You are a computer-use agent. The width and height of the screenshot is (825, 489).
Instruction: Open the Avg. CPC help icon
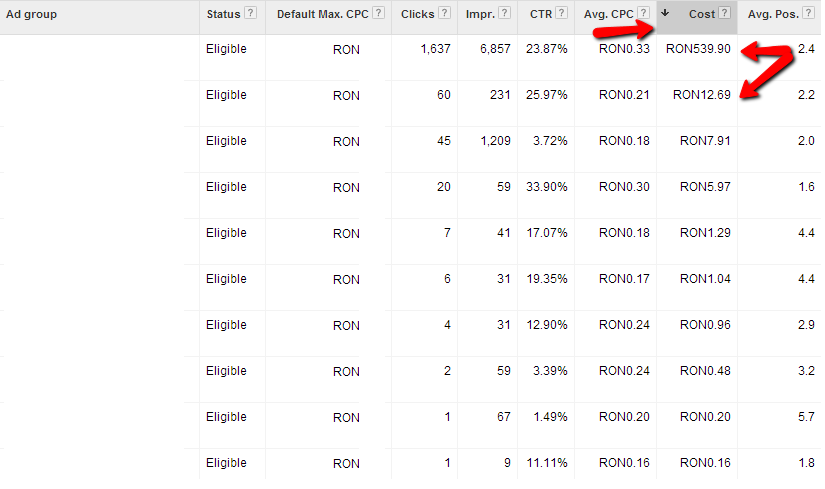(x=643, y=13)
